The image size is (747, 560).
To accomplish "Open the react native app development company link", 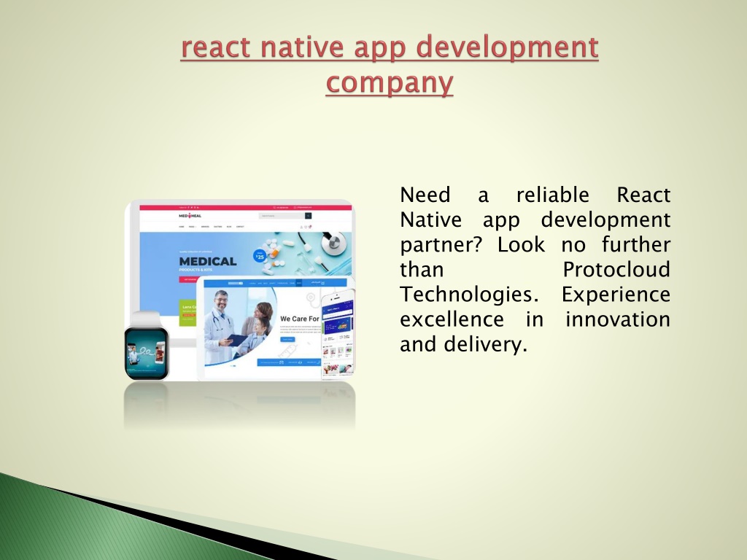I will click(x=390, y=65).
